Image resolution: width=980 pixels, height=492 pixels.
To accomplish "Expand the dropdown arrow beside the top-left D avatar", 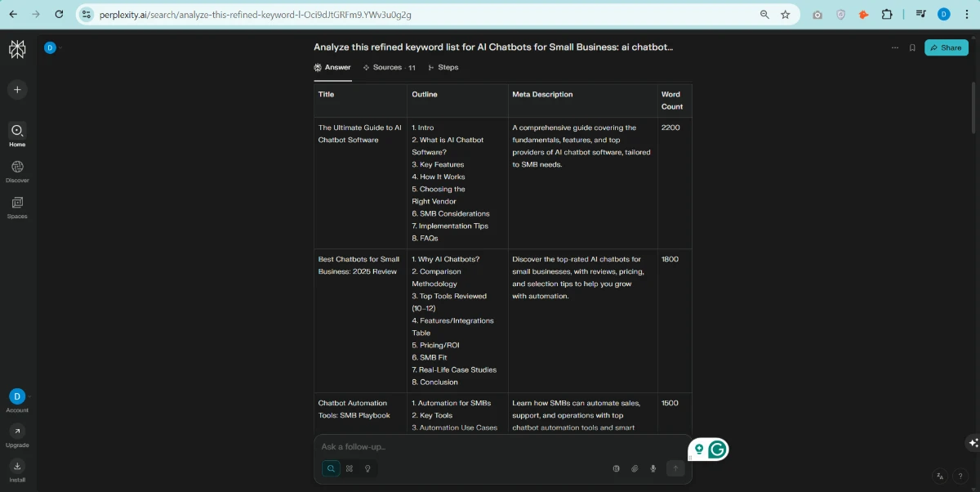I will point(60,48).
